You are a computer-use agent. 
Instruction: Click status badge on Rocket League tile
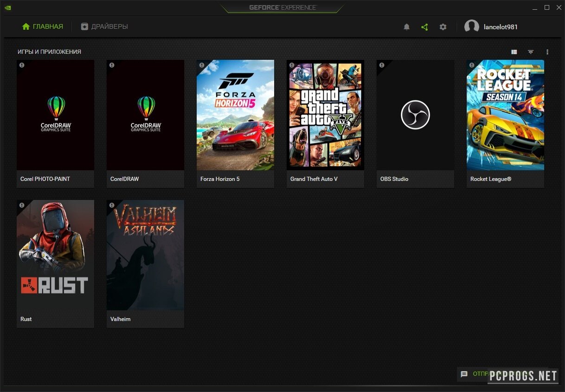click(x=472, y=65)
